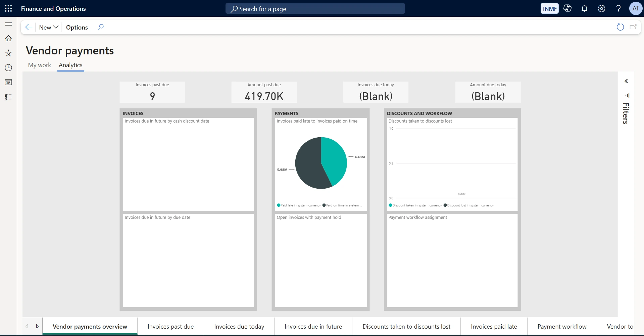Click the Filters pane chart icon
This screenshot has height=336, width=644.
[x=627, y=95]
